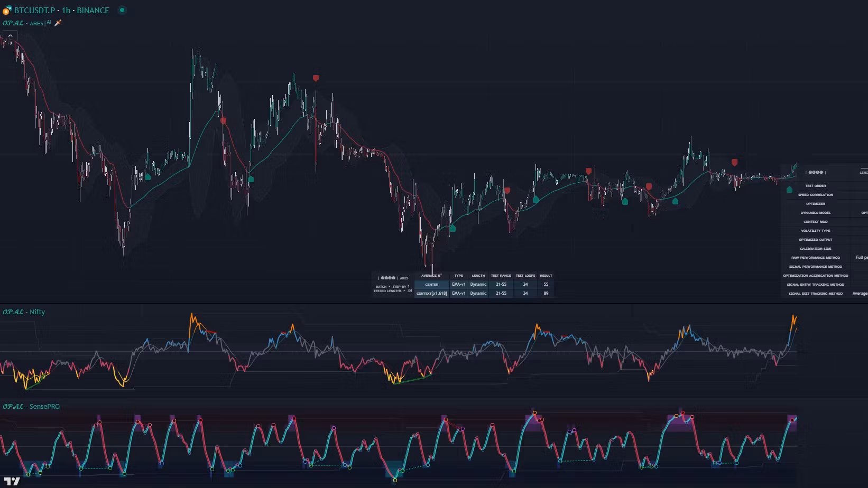Click the DYNAMICS MODEL settings row
The image size is (868, 488).
point(815,213)
